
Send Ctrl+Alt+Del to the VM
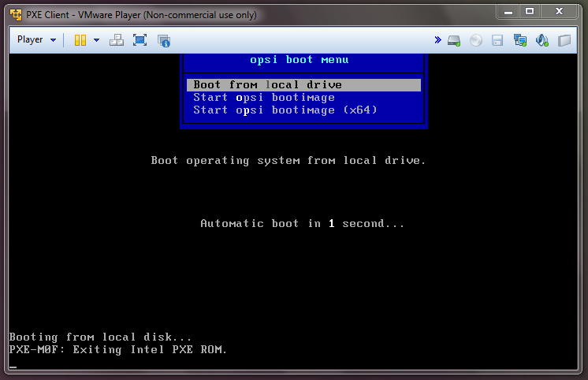(117, 40)
